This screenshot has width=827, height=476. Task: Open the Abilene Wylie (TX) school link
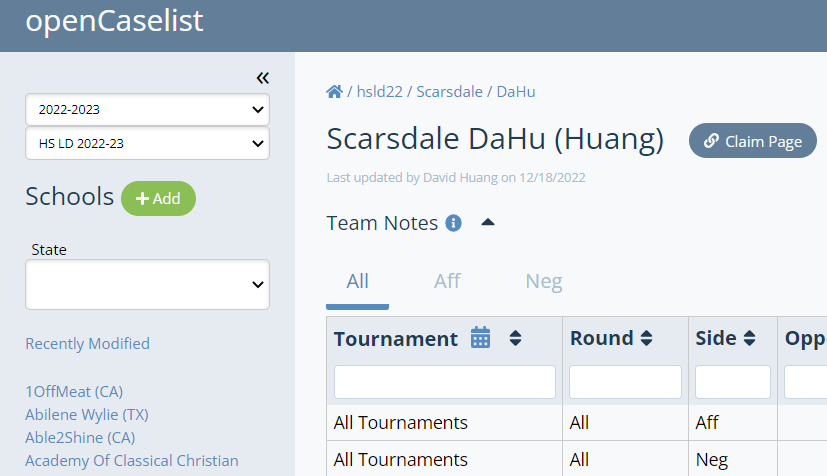click(x=87, y=414)
